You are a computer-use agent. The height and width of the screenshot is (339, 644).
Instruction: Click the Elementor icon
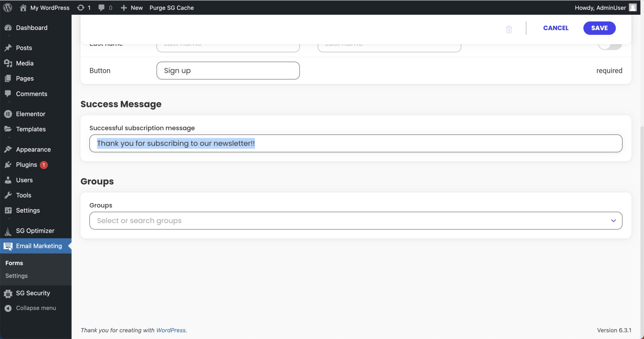click(8, 114)
